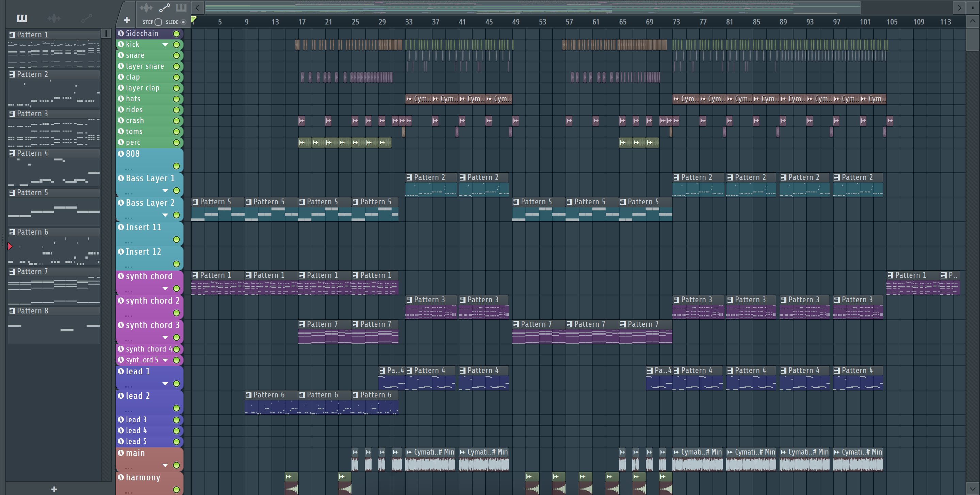980x495 pixels.
Task: Jump to bar 33 on the timeline ruler
Action: pyautogui.click(x=409, y=22)
